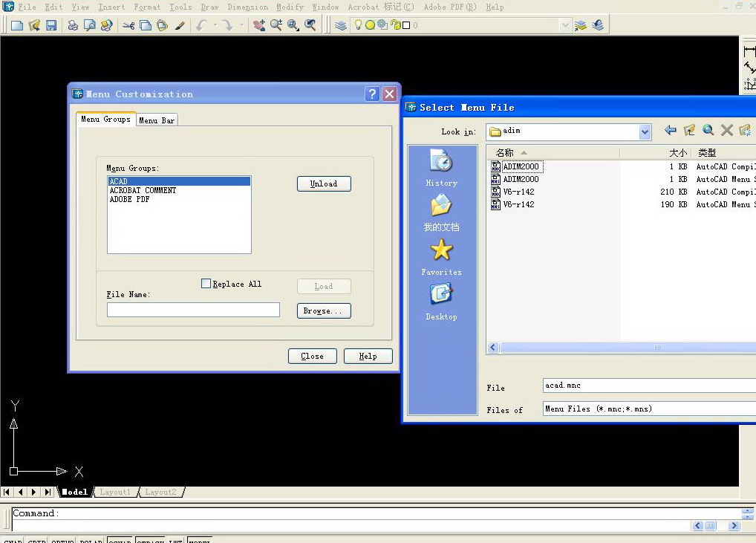This screenshot has height=543, width=756.
Task: Open the Adobe PDF menu
Action: (450, 7)
